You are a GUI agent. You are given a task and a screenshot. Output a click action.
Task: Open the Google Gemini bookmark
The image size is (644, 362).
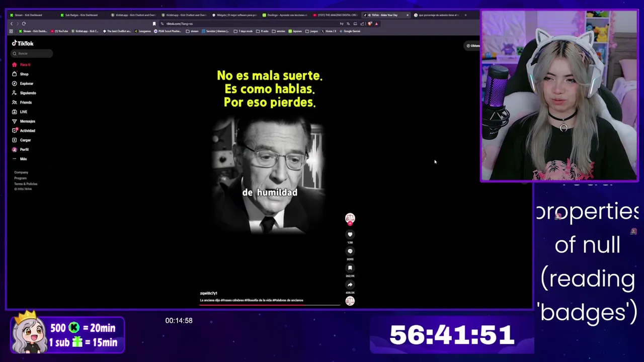point(350,31)
